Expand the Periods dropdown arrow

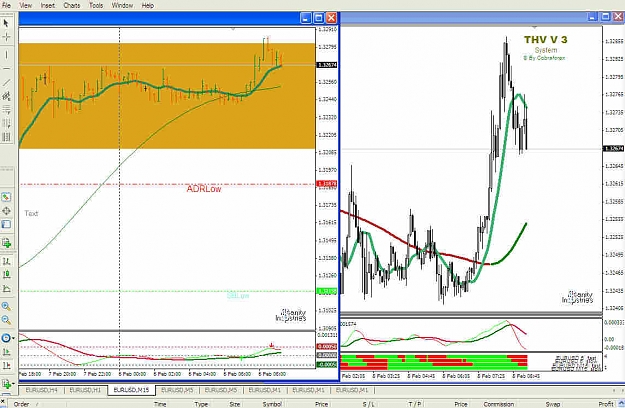[14, 338]
